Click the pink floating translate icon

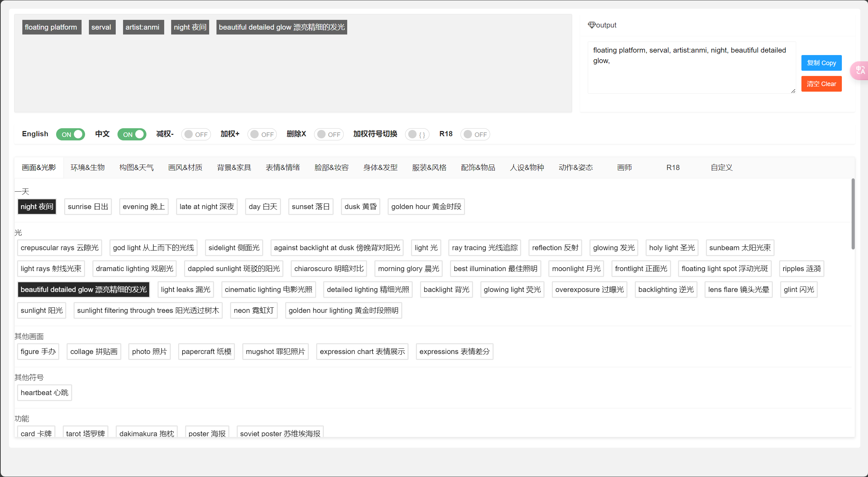[859, 71]
